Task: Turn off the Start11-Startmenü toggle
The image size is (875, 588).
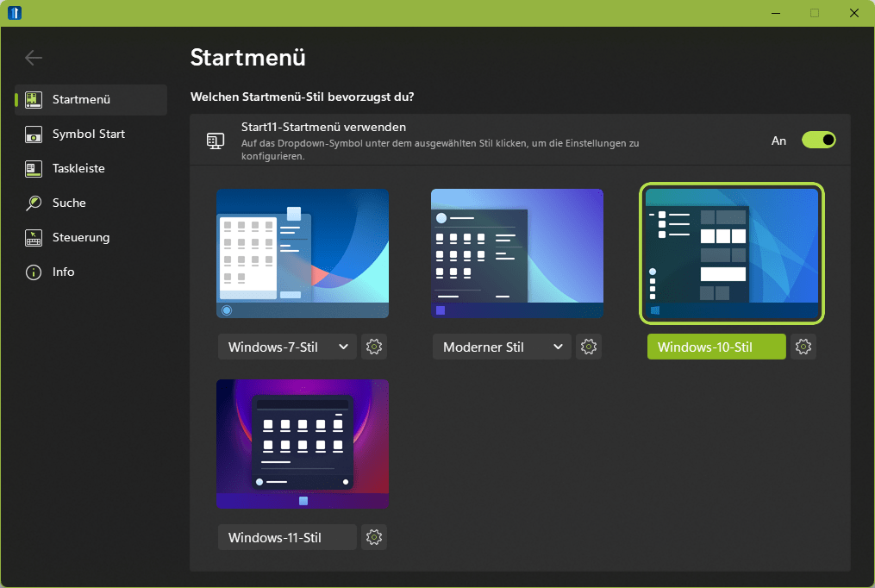Action: [x=819, y=140]
